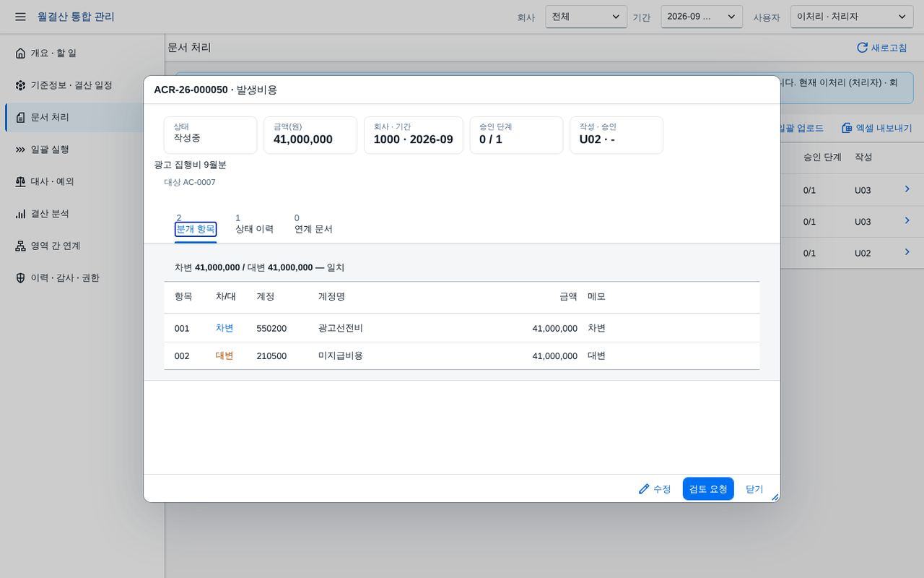Open the 사용자 dropdown 이처리 · 처리자
The width and height of the screenshot is (924, 578).
click(x=851, y=17)
